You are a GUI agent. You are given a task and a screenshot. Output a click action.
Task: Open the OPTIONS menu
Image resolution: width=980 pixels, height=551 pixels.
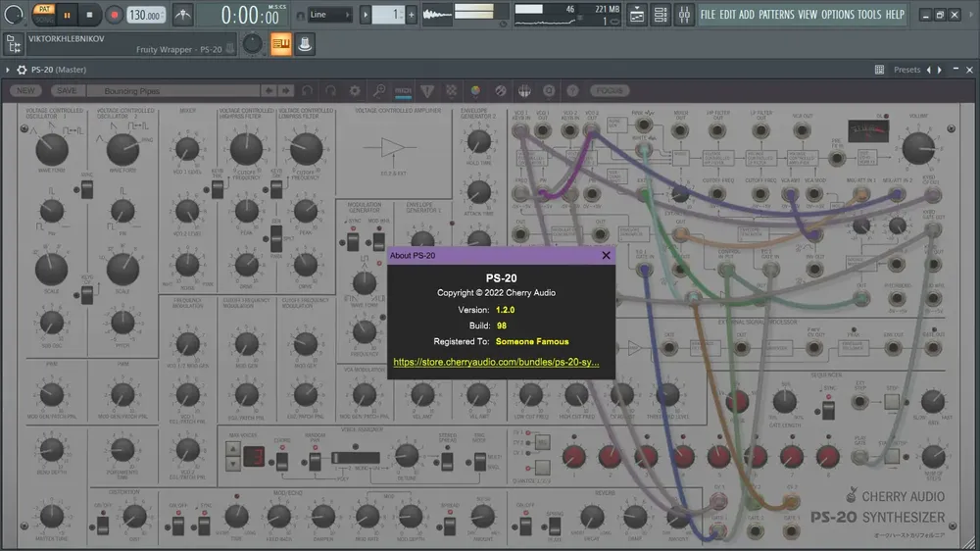tap(838, 15)
